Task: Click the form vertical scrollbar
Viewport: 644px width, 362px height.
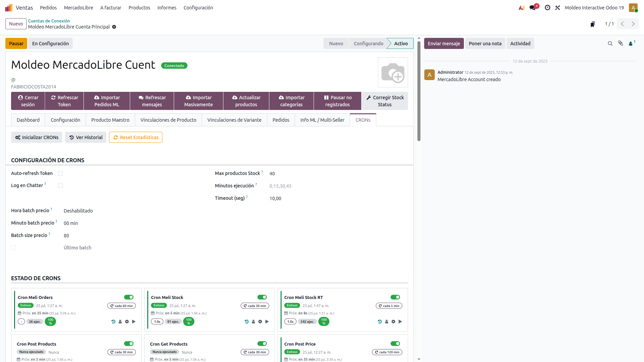Action: click(419, 90)
